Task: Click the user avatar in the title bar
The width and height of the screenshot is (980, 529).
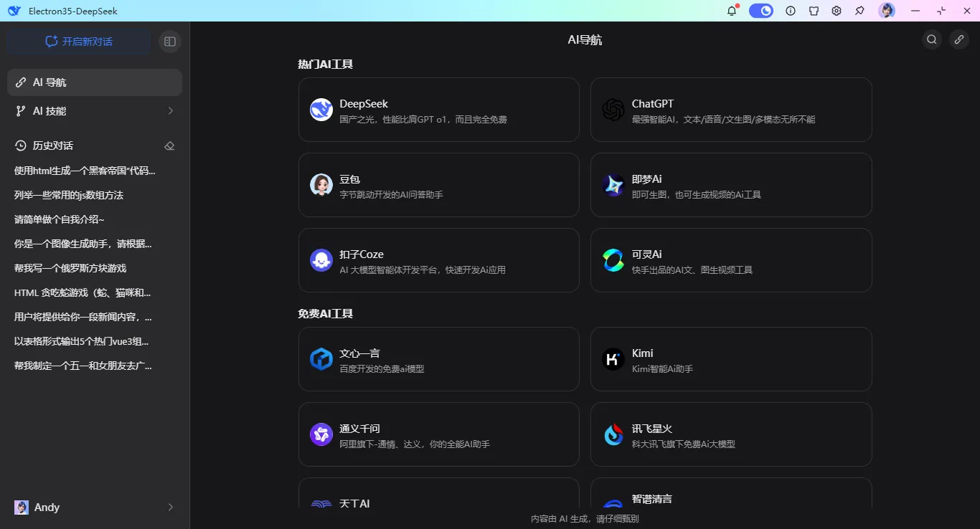Action: coord(887,11)
